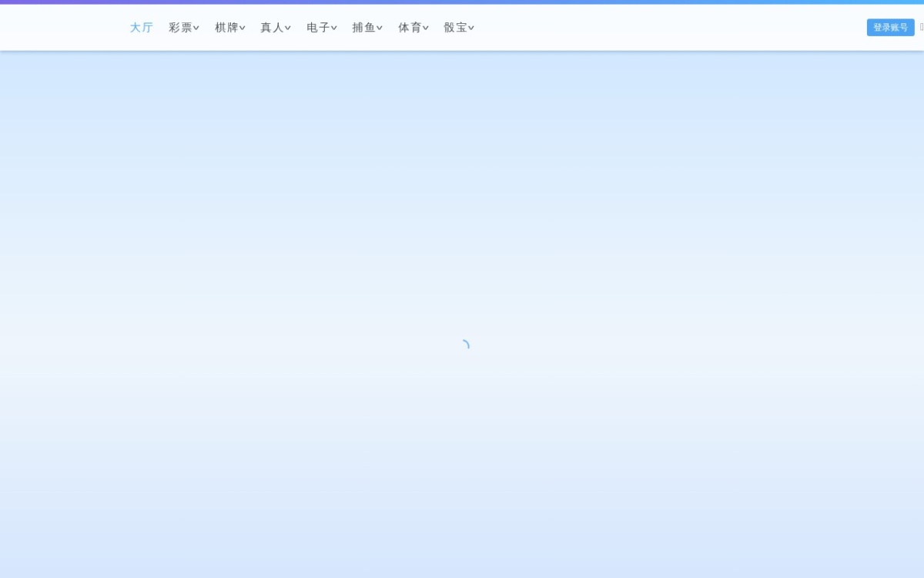Expand the 真人 dropdown menu

click(276, 28)
